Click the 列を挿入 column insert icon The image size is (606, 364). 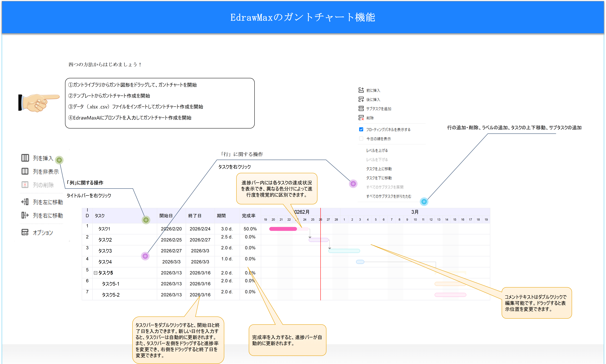point(25,158)
